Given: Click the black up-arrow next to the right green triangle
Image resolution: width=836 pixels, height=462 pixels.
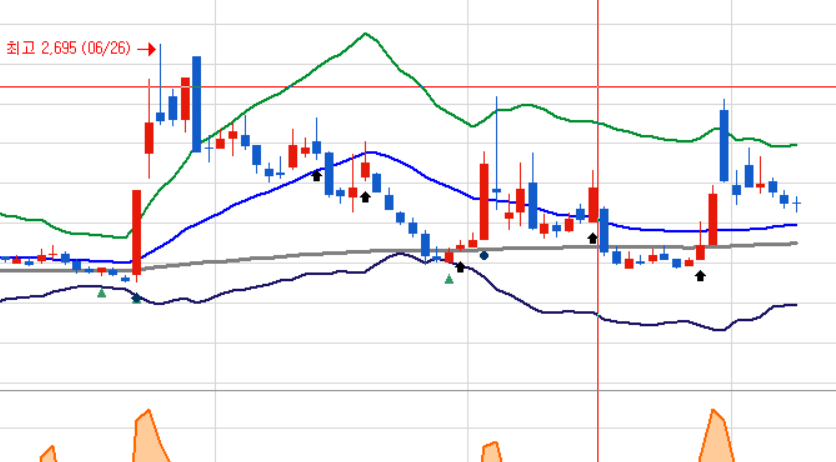Looking at the screenshot, I should pyautogui.click(x=460, y=267).
